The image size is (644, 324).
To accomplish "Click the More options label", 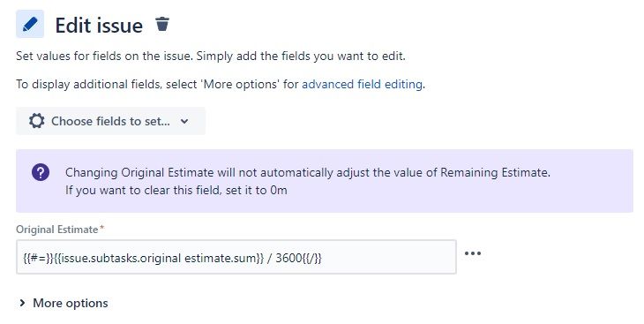I will (x=71, y=303).
